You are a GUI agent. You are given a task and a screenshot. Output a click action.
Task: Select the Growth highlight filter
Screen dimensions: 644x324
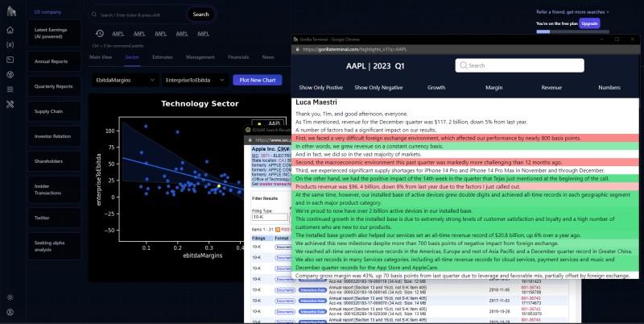(436, 88)
